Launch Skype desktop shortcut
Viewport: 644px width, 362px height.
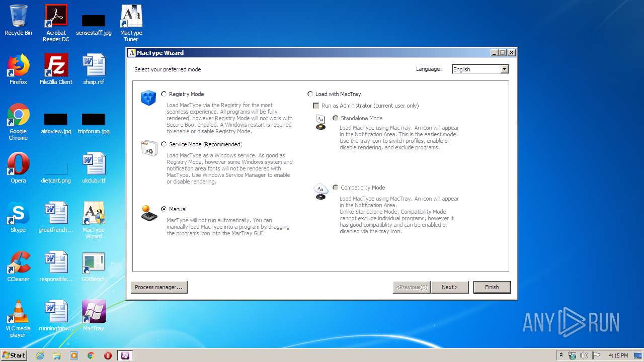18,217
